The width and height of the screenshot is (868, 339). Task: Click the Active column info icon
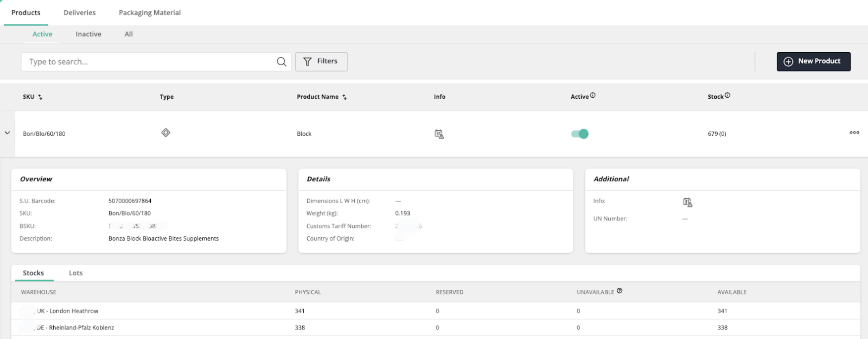593,95
